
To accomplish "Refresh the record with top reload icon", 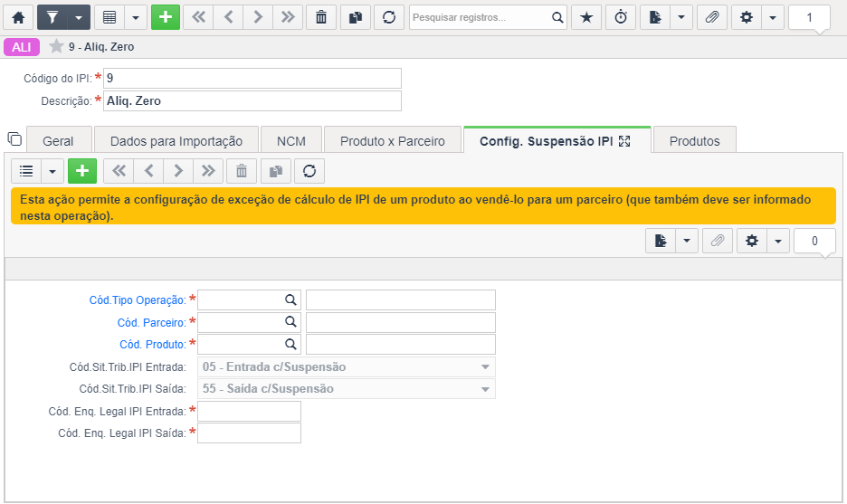I will (x=389, y=17).
